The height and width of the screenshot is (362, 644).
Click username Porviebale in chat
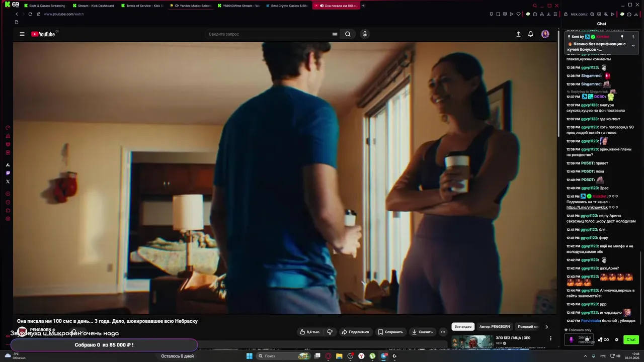591,321
